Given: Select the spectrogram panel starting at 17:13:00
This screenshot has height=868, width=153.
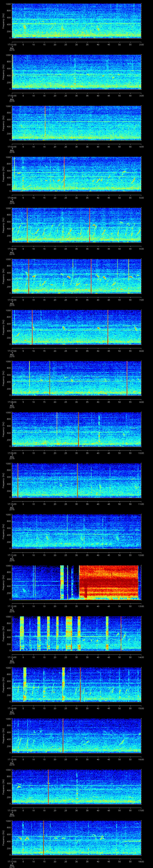Looking at the screenshot, I should 77,633.
